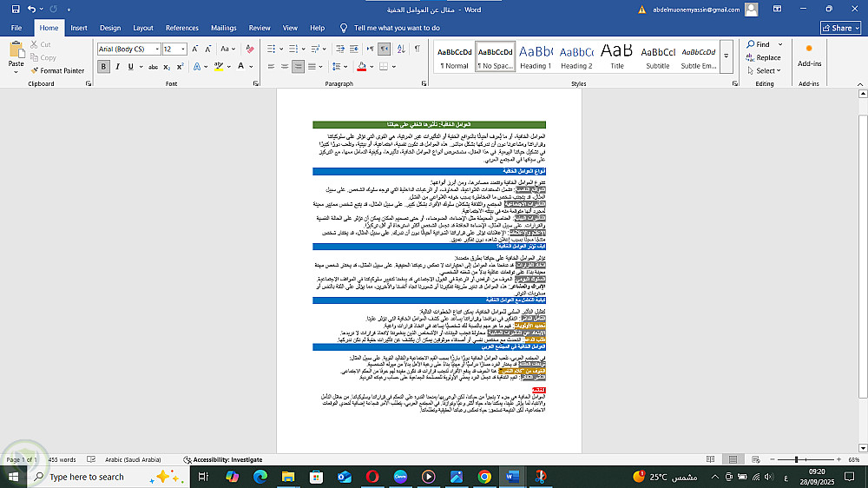868x488 pixels.
Task: Toggle right-to-left text direction
Action: coord(384,49)
